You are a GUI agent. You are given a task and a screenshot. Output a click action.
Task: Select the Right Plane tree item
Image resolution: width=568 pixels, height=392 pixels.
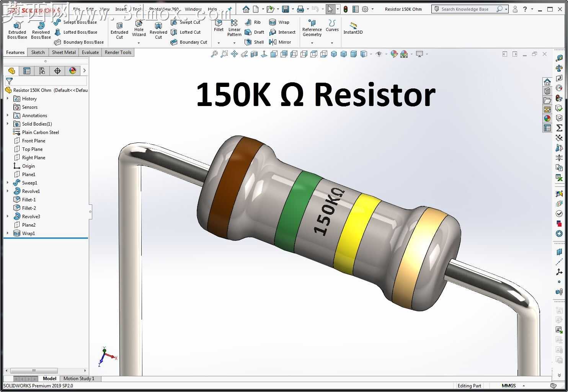click(x=29, y=157)
